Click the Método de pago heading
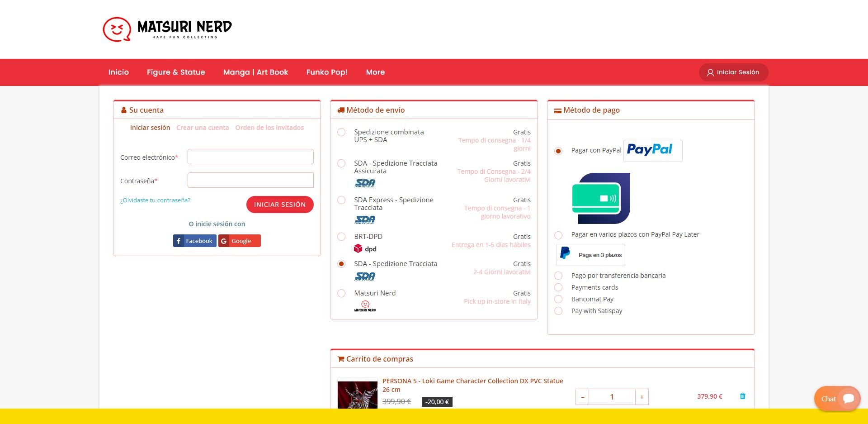 (x=591, y=110)
